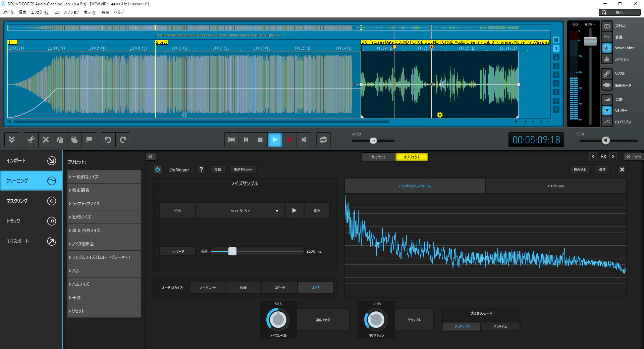Skip to next marker button
Image resolution: width=644 pixels, height=349 pixels.
tap(304, 140)
